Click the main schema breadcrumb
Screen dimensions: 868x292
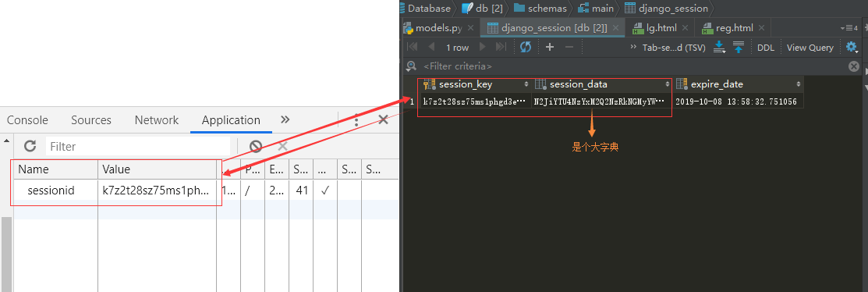pos(596,9)
